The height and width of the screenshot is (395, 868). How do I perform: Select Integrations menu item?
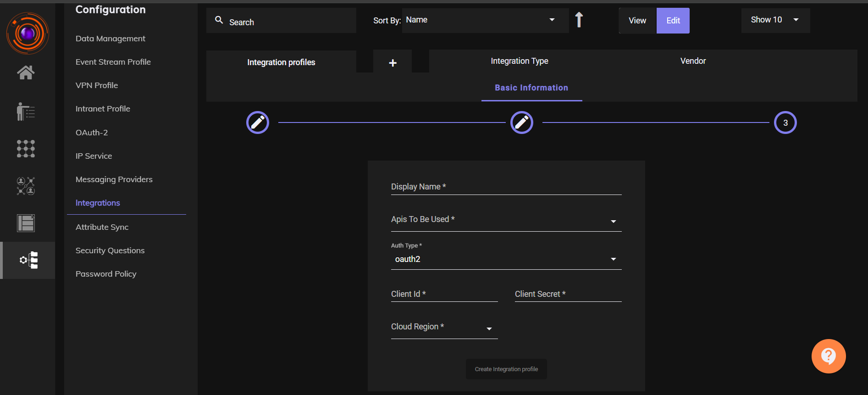pyautogui.click(x=98, y=203)
